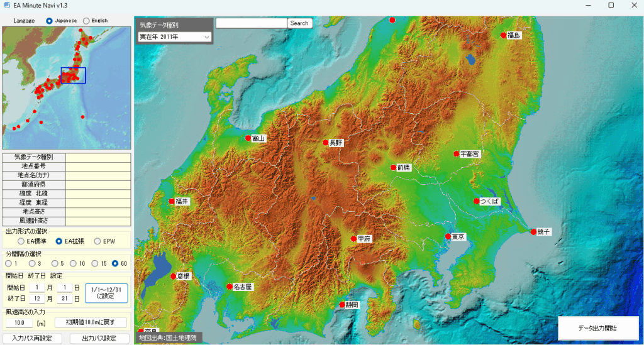Reset wind height with 初期値10.0mに戻す

click(91, 322)
